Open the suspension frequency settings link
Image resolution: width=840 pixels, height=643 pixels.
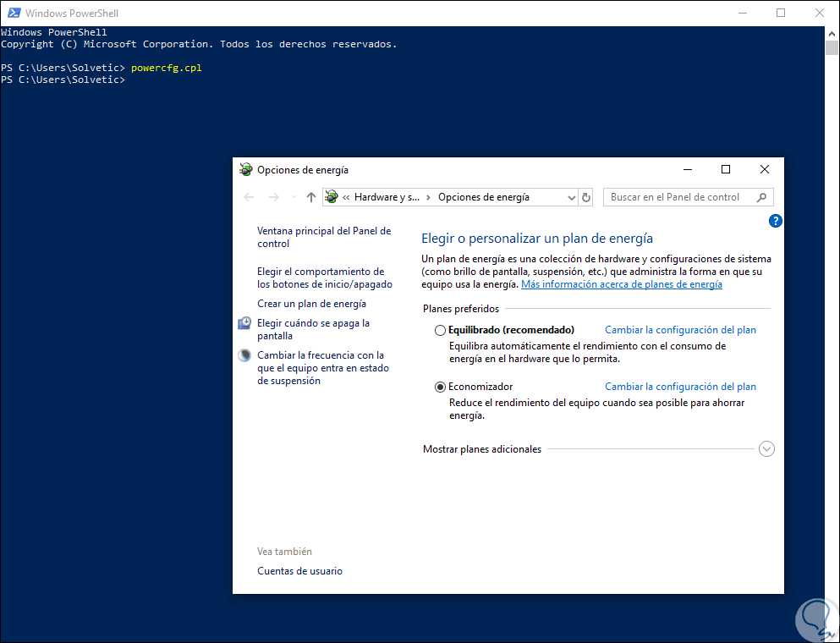tap(323, 367)
